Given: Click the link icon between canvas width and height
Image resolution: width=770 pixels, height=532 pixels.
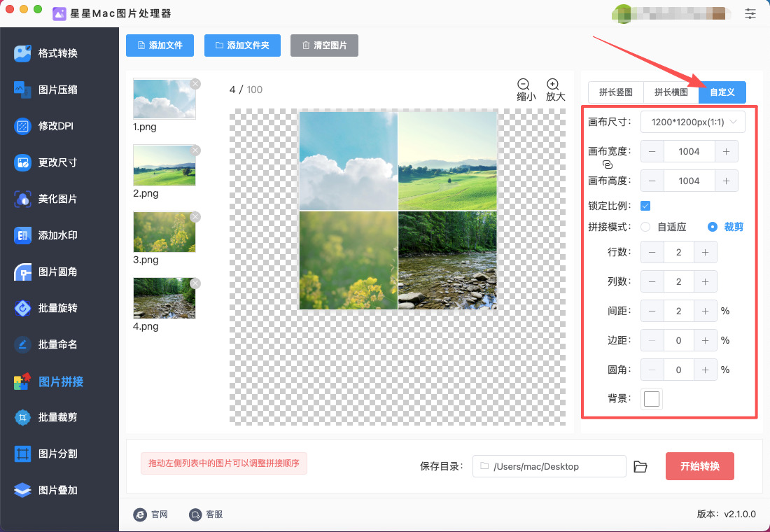Looking at the screenshot, I should (608, 164).
